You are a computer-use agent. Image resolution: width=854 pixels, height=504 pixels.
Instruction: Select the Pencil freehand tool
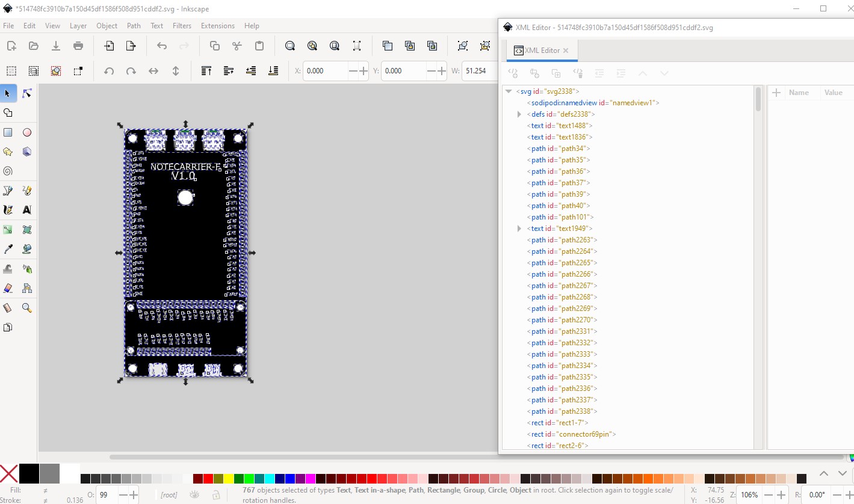coord(27,191)
